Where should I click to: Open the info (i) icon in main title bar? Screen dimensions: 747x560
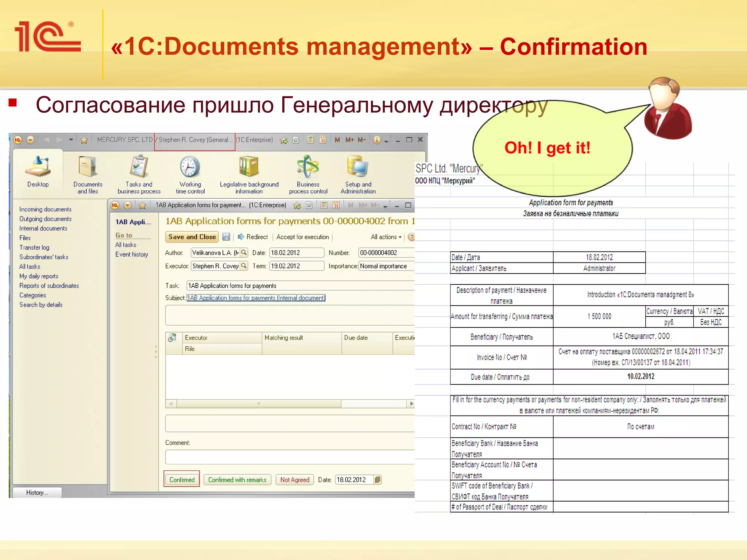point(377,140)
